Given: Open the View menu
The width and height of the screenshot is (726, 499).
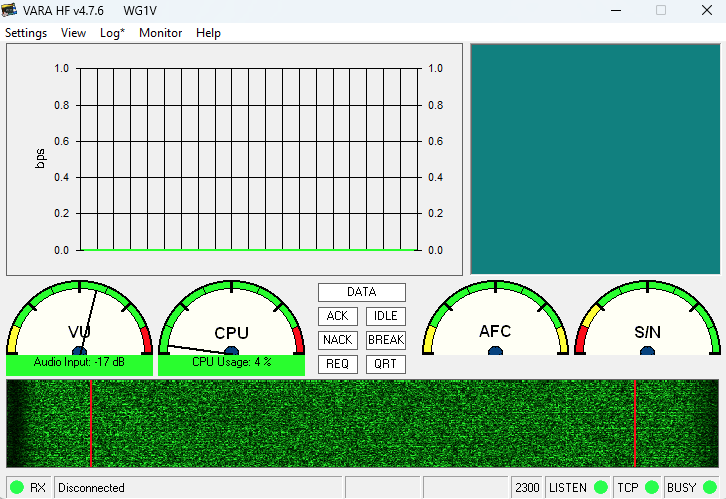Looking at the screenshot, I should click(x=73, y=33).
